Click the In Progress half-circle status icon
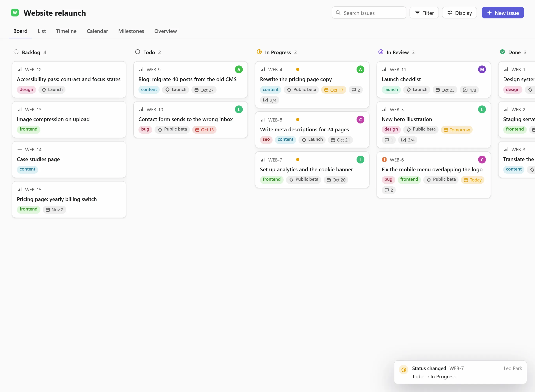 [x=259, y=52]
